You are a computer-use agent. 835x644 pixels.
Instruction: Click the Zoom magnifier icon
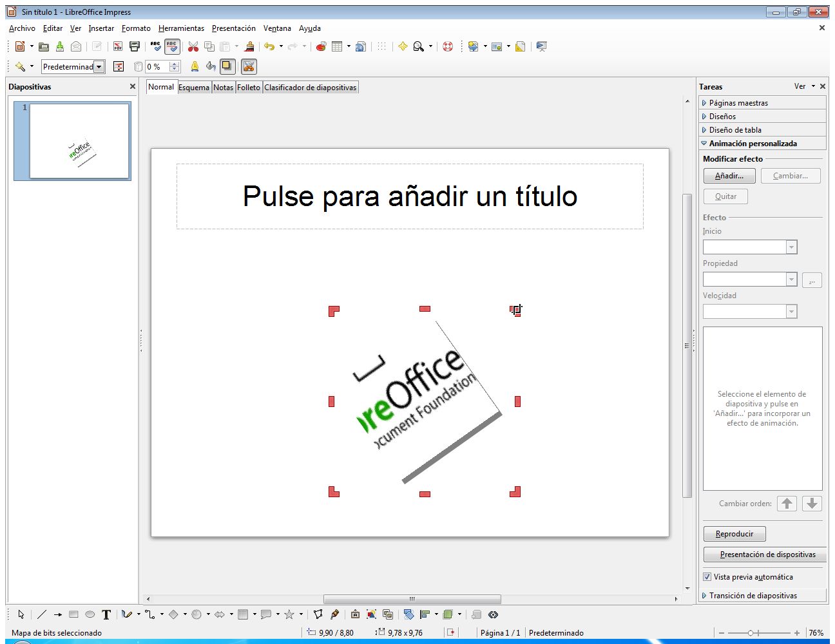click(419, 46)
